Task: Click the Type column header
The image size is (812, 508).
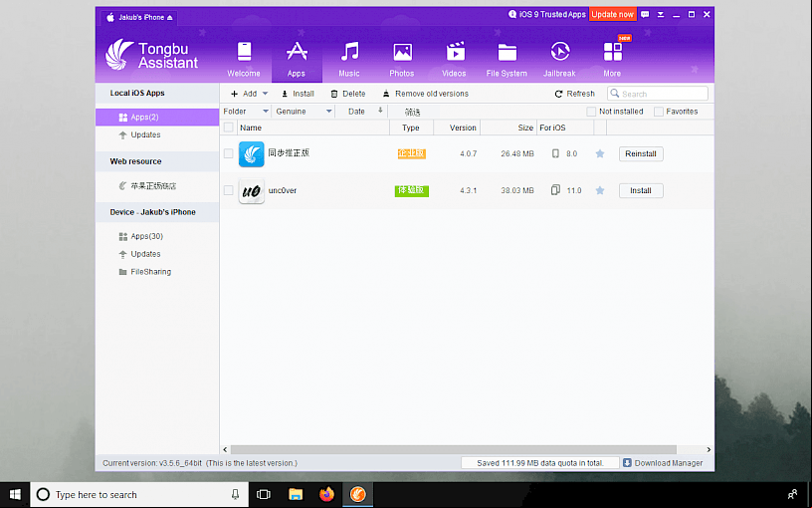Action: [x=411, y=127]
